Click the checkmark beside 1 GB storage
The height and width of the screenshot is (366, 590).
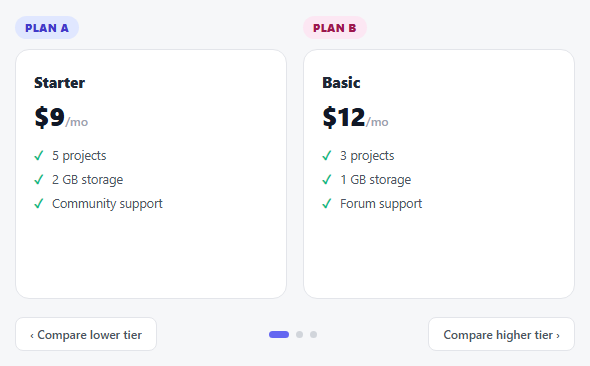point(327,179)
